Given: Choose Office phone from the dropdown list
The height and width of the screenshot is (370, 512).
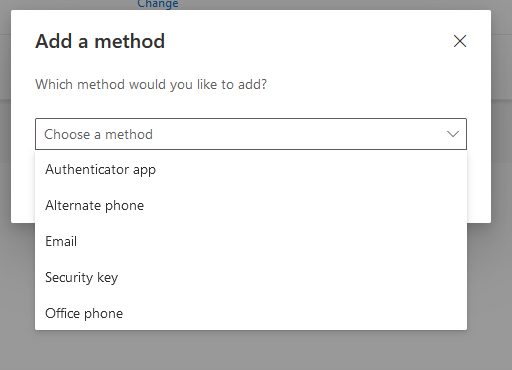Looking at the screenshot, I should [x=251, y=313].
